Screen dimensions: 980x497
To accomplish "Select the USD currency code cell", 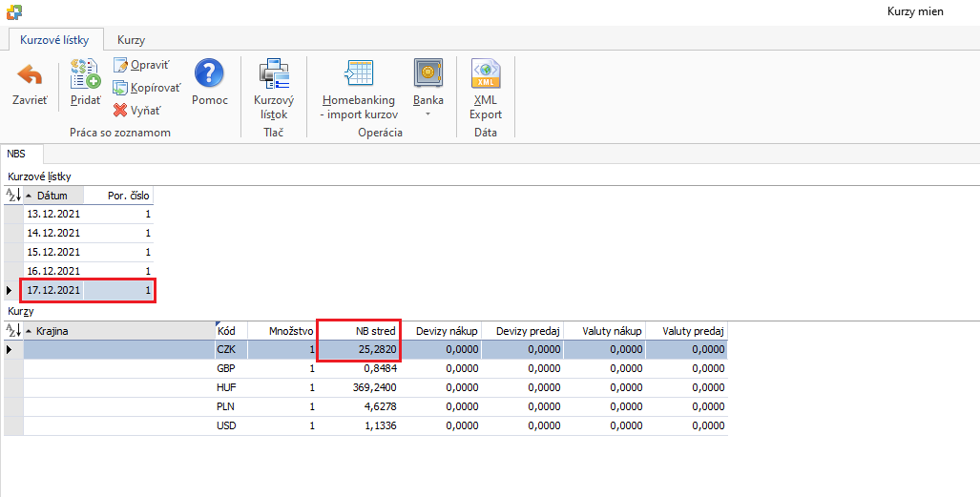I will (231, 425).
